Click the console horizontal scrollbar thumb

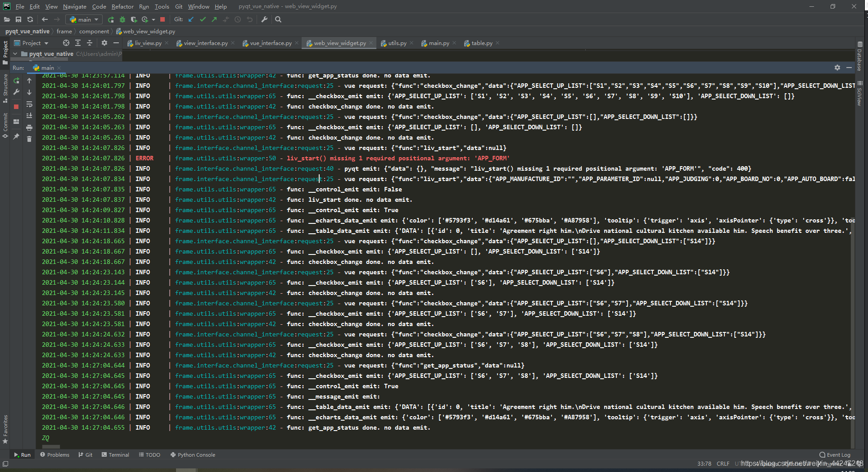(51, 447)
